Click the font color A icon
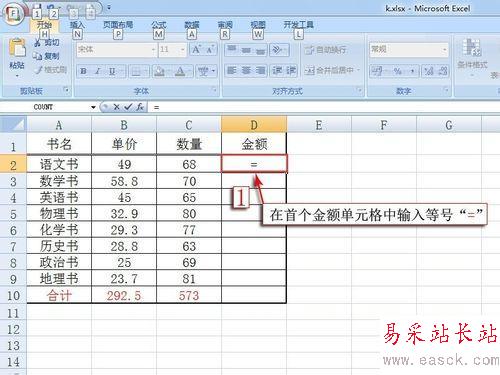 [180, 71]
